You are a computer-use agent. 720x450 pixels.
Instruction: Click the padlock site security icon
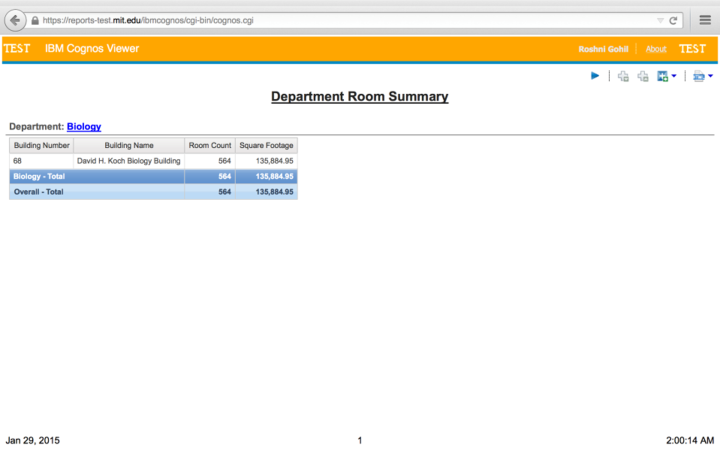tap(35, 20)
